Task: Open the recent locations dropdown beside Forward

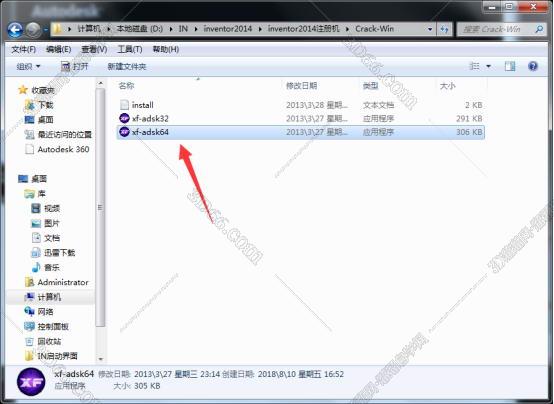Action: [46, 30]
